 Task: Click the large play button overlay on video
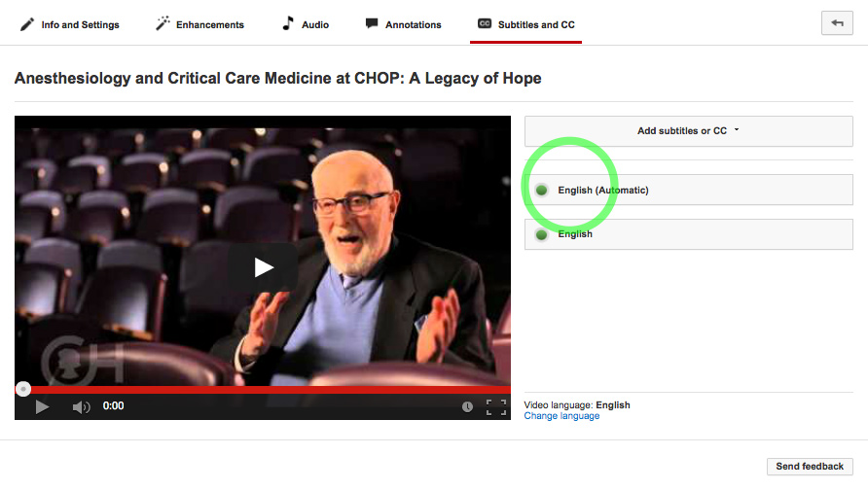(264, 267)
